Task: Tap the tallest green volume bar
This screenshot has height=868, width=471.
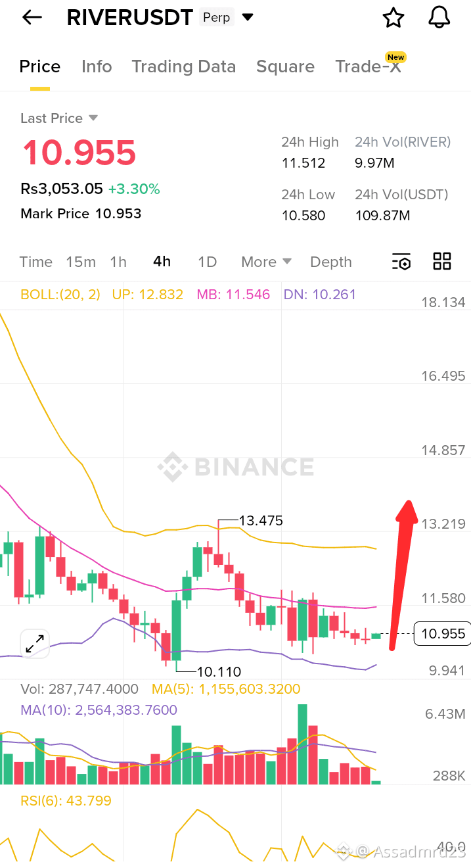Action: coord(302,744)
